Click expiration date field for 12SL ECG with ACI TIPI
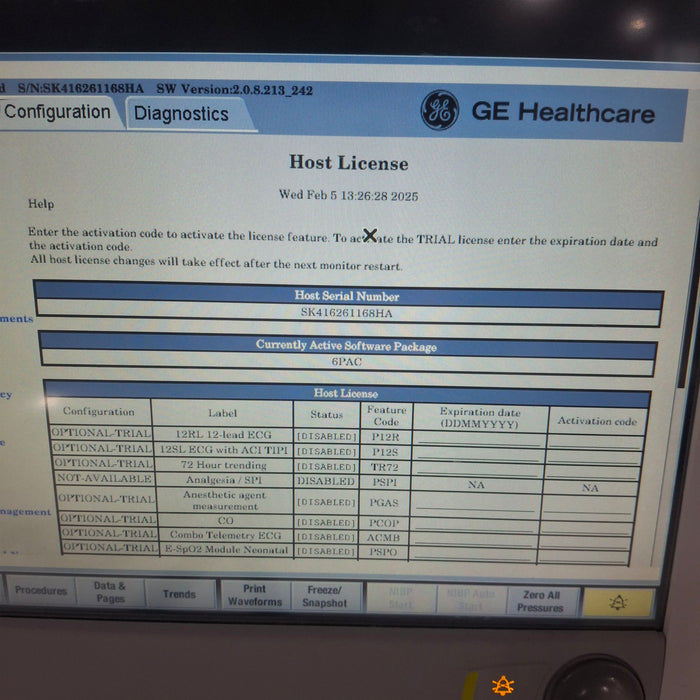This screenshot has height=700, width=700. click(478, 454)
